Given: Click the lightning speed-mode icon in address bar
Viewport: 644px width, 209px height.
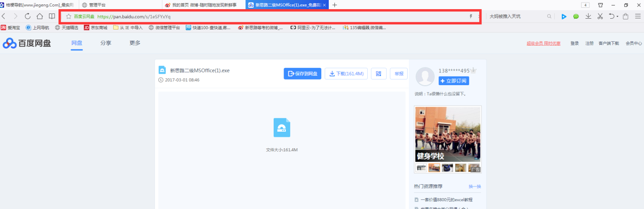Looking at the screenshot, I should pyautogui.click(x=471, y=17).
